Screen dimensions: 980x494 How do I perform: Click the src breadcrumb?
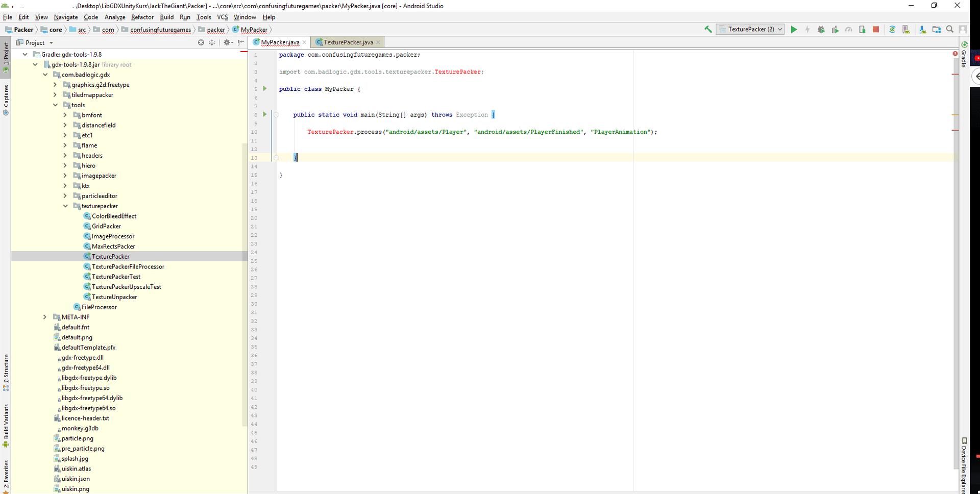point(78,30)
